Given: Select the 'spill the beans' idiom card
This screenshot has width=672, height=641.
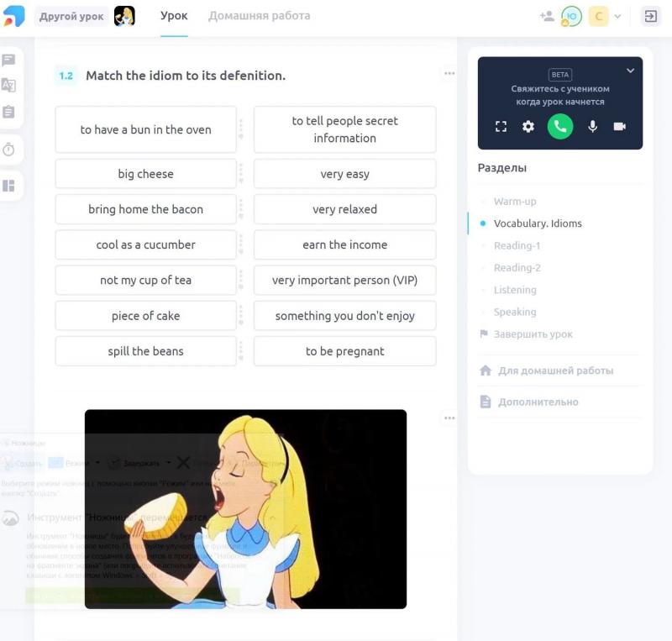Looking at the screenshot, I should tap(145, 351).
